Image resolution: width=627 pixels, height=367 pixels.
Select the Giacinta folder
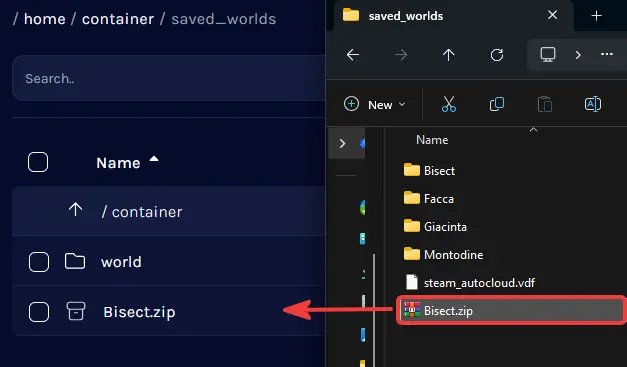[x=435, y=227]
